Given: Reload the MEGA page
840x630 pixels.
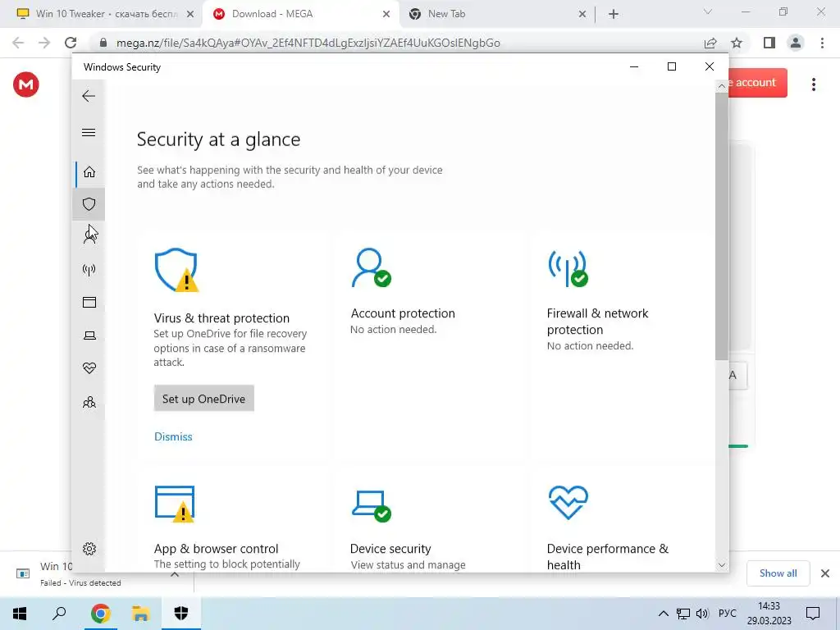Looking at the screenshot, I should coord(71,43).
